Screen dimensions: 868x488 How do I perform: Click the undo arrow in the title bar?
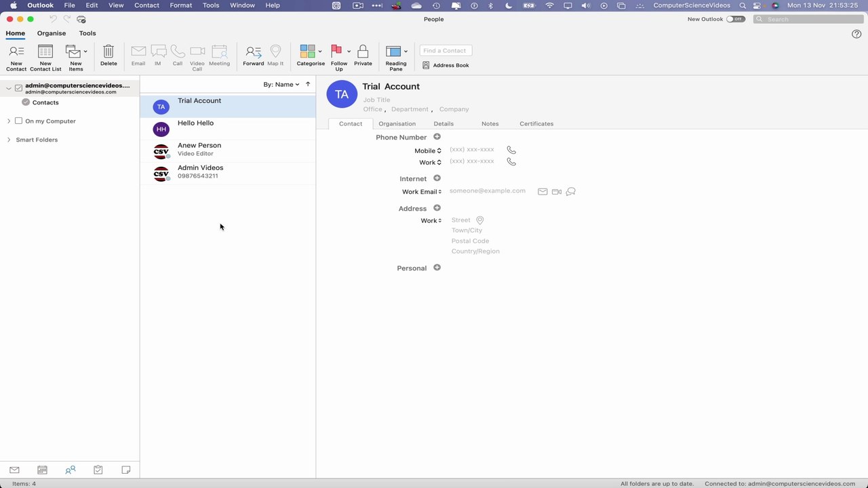pyautogui.click(x=53, y=19)
